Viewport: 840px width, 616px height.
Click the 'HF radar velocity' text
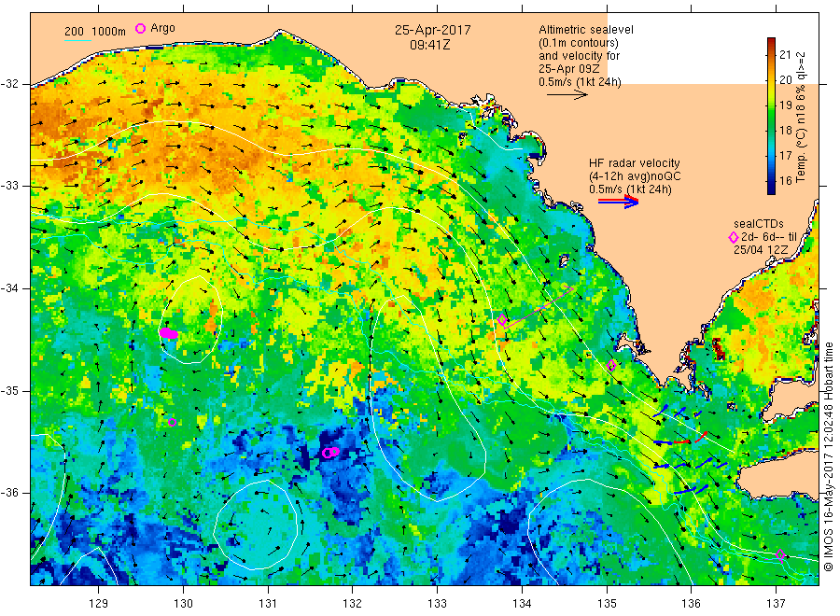coord(635,163)
